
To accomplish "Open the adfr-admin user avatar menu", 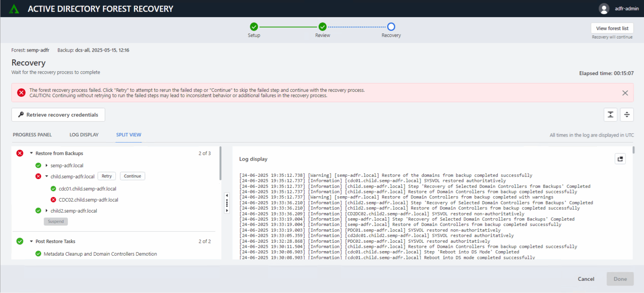I will click(x=604, y=9).
